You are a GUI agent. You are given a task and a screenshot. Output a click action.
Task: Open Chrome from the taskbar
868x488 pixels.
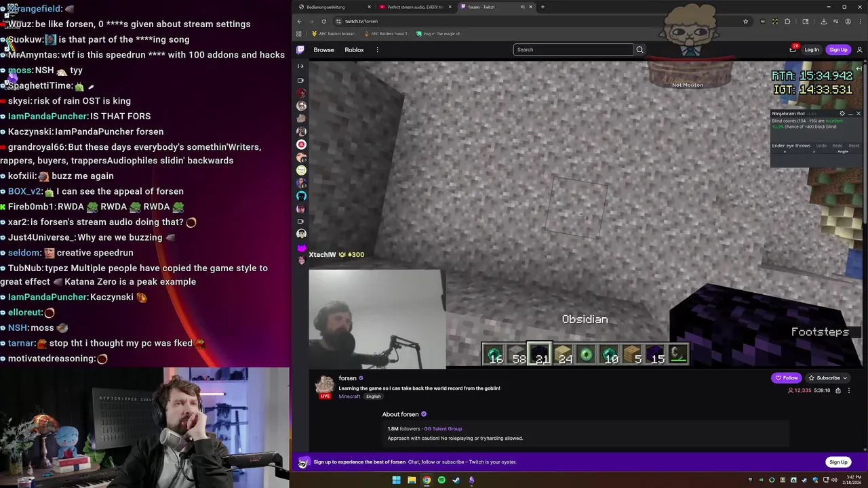427,480
